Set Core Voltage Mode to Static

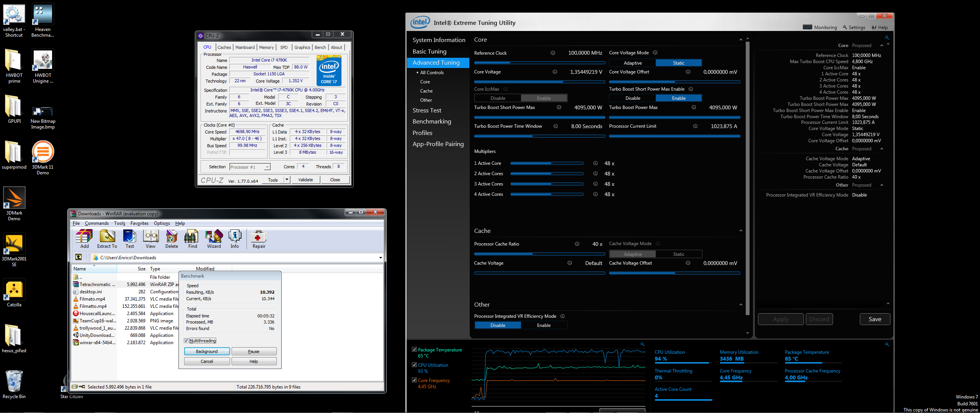(679, 63)
